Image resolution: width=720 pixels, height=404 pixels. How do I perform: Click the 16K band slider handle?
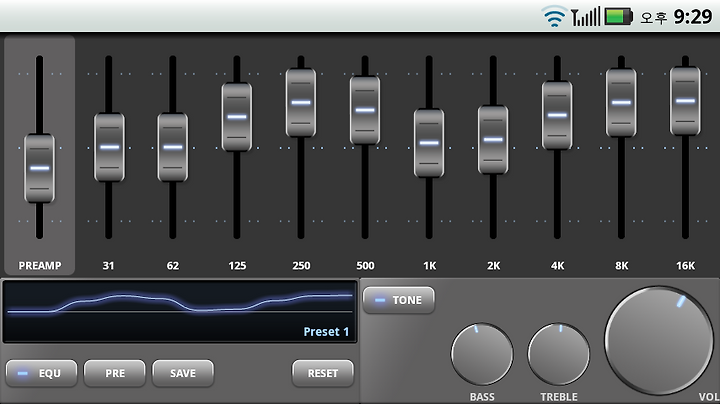685,101
